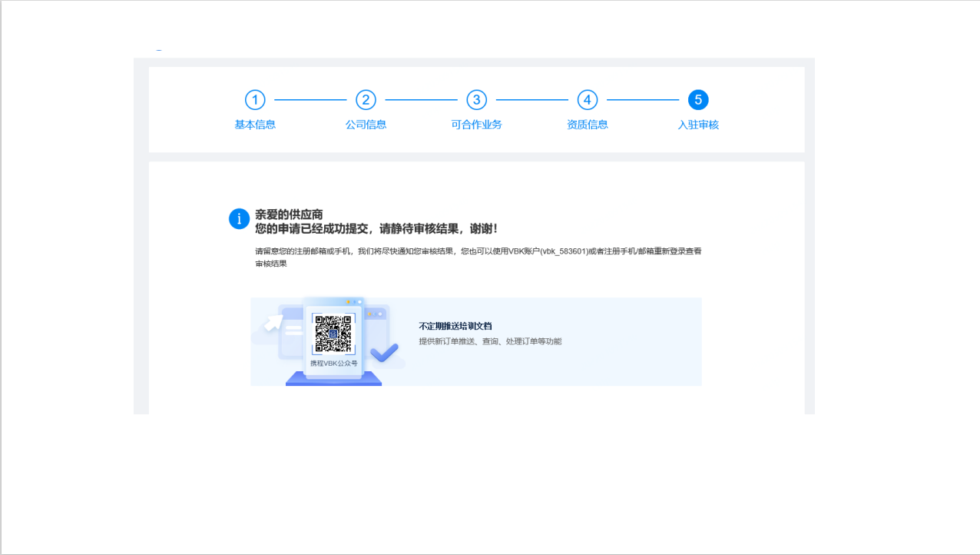Click the VBK account vbk_583601 text

pos(566,251)
